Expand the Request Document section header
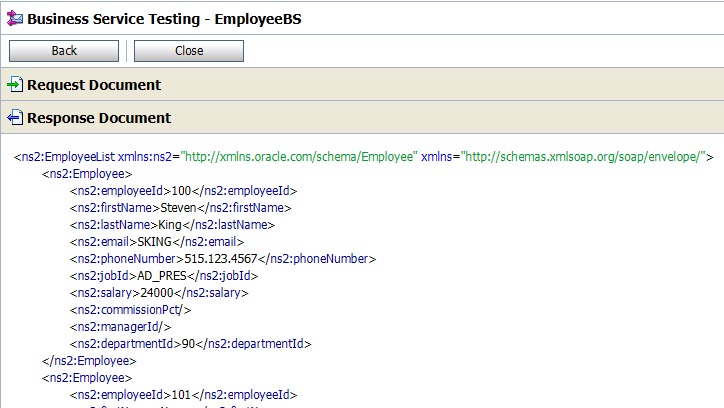 pos(93,85)
